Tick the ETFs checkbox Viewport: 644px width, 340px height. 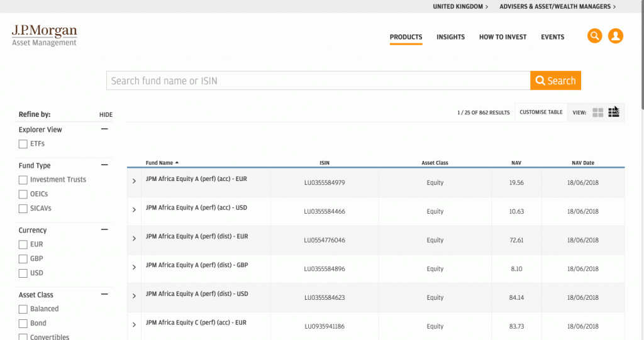[x=23, y=144]
